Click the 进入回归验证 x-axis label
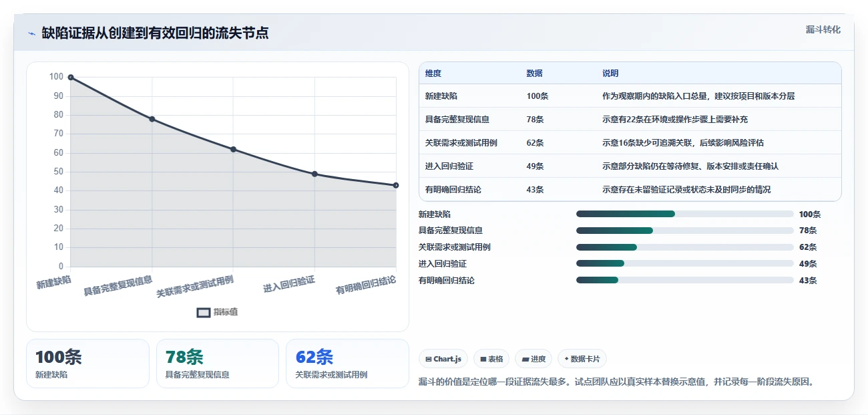868x415 pixels. click(289, 284)
